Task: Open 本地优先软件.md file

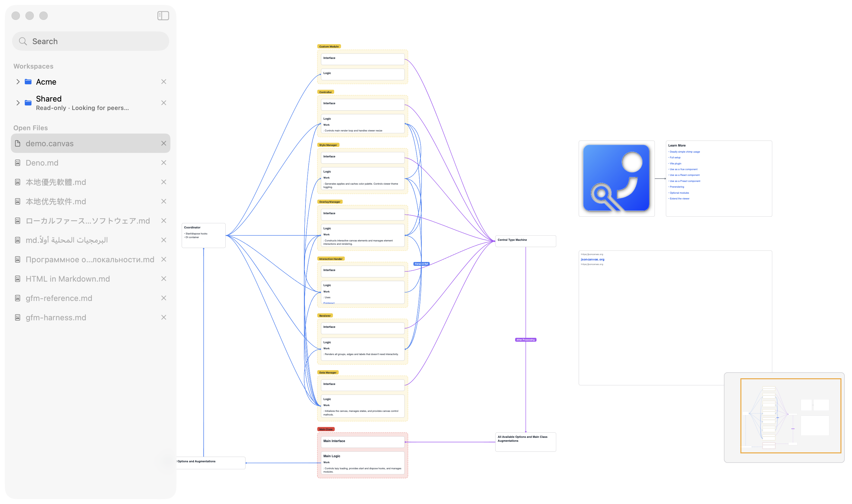Action: 91,202
